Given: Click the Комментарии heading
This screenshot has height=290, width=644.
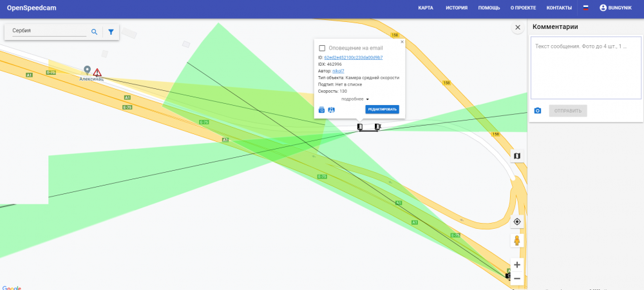Looking at the screenshot, I should point(555,26).
